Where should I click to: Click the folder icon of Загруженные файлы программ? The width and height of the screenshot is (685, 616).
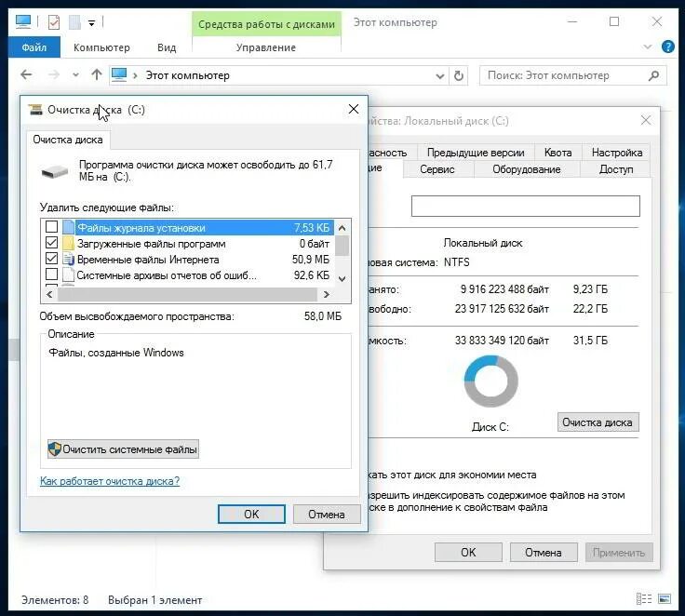(68, 243)
